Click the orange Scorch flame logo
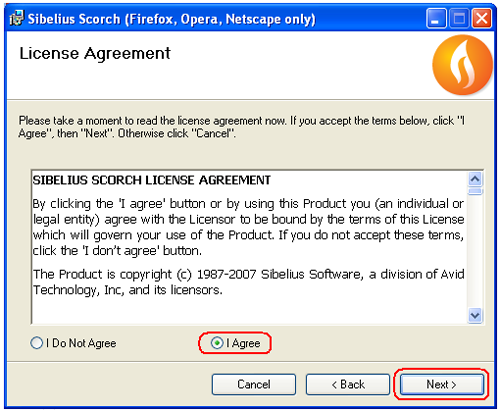This screenshot has width=500, height=410. (x=462, y=65)
